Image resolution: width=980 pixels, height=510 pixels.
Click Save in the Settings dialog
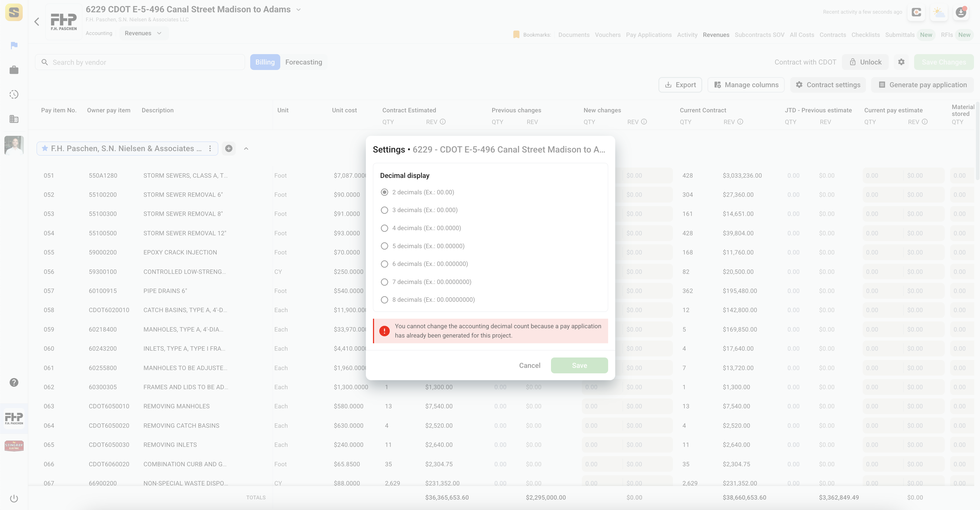point(579,365)
